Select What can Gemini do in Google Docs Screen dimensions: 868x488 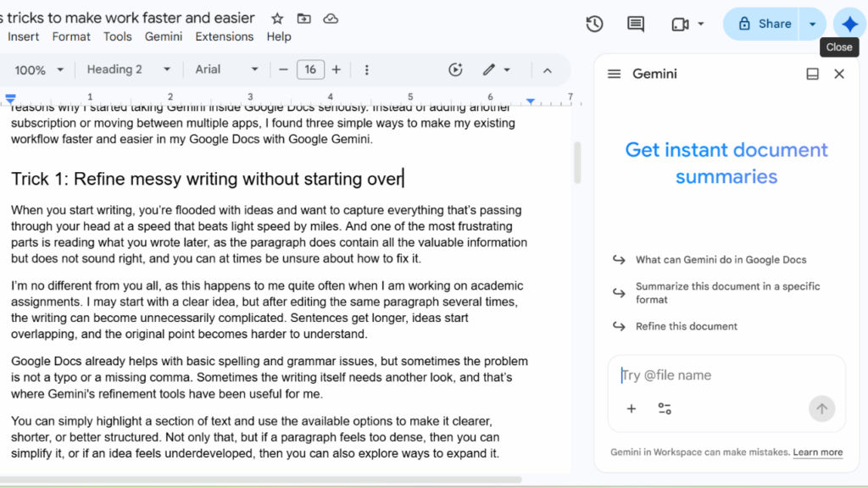pos(721,259)
